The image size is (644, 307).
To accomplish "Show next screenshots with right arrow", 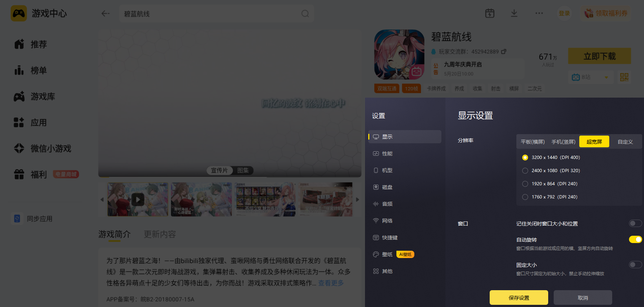I will (358, 200).
